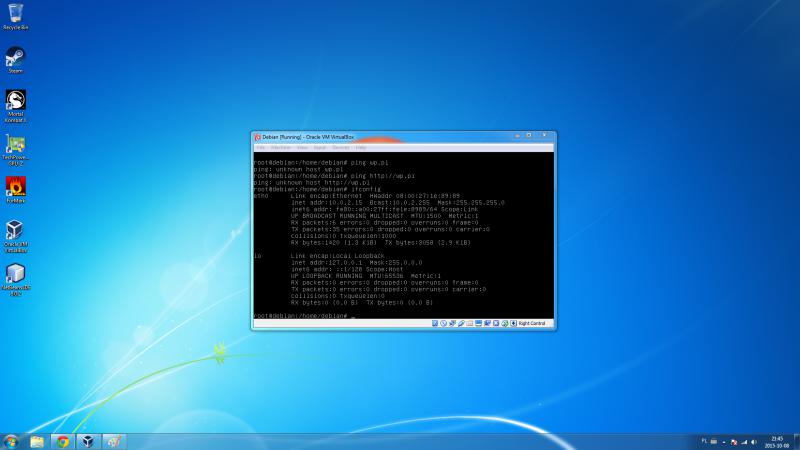Click the shared folders status icon

471,323
